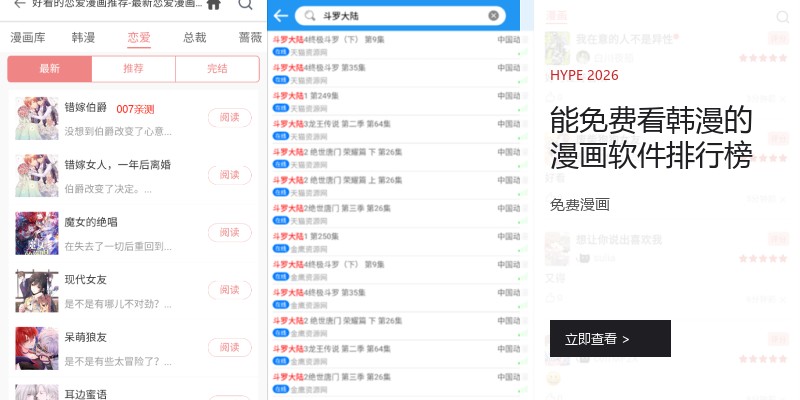Open the 现代女友 cover thumbnail
The width and height of the screenshot is (800, 400).
point(37,291)
